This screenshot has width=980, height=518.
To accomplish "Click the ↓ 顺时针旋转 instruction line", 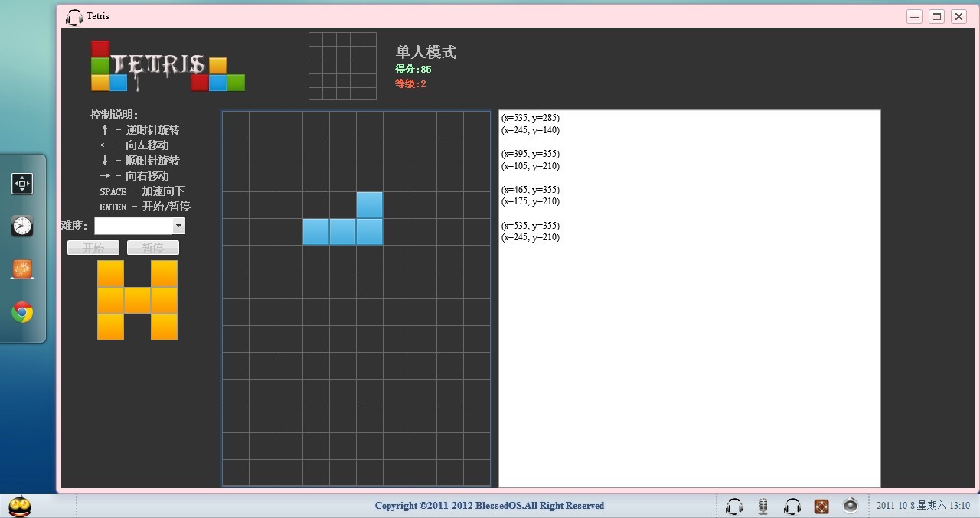I will (x=140, y=161).
